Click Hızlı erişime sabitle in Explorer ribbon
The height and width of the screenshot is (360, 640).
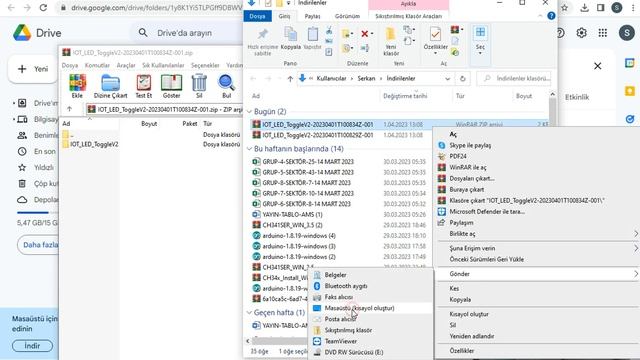(262, 42)
